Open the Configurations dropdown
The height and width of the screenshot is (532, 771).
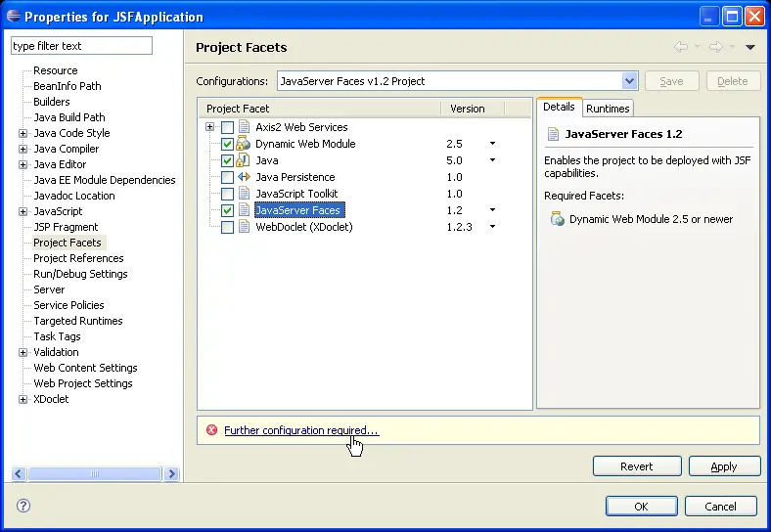coord(630,81)
